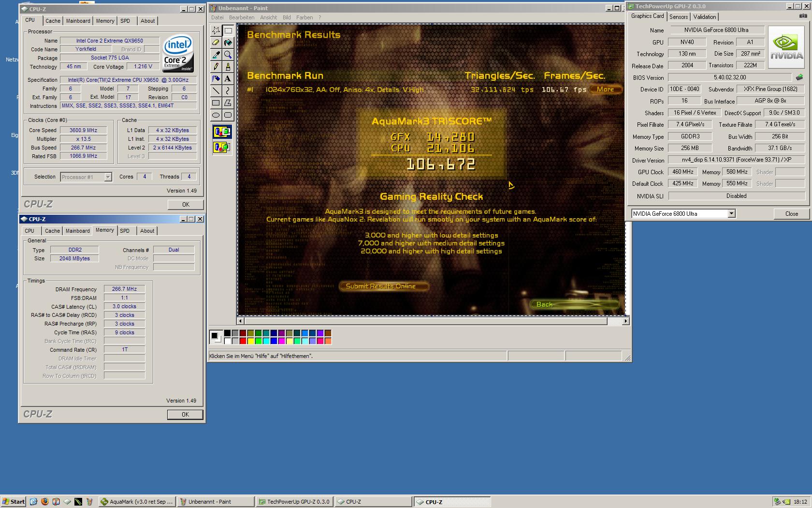Image resolution: width=812 pixels, height=508 pixels.
Task: Select the rectangular Select tool in Paint
Action: pos(228,30)
